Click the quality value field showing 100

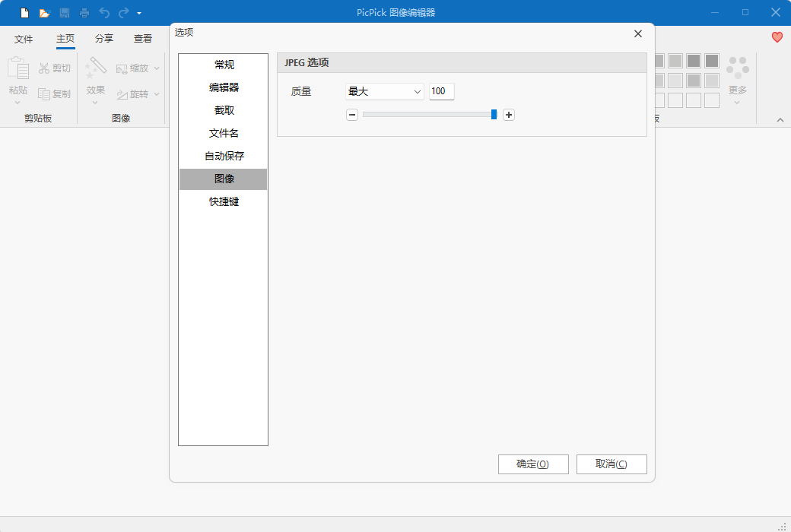click(x=441, y=91)
